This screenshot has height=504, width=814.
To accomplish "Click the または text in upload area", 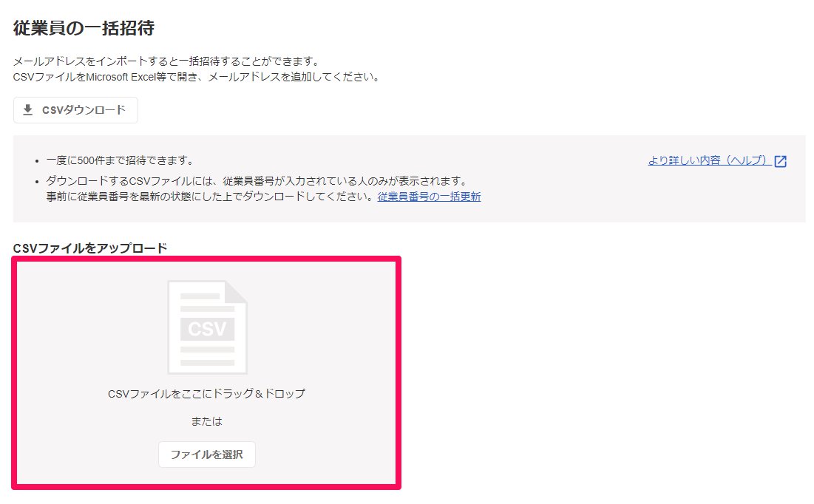I will [x=206, y=421].
